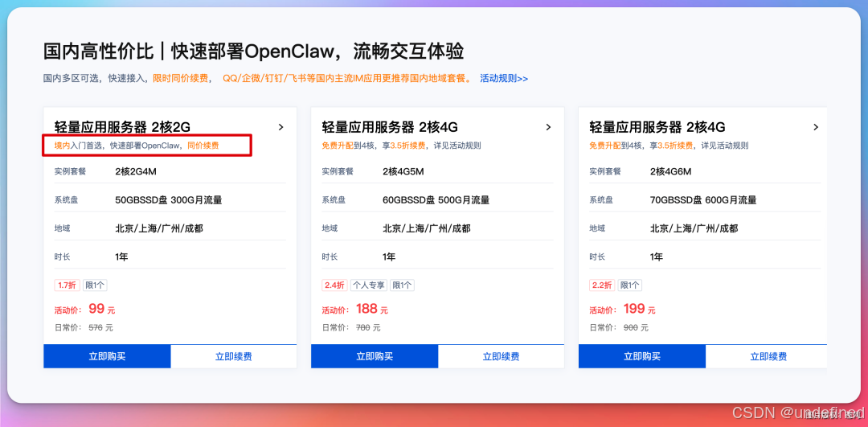This screenshot has width=868, height=427.
Task: Click the orange QQ/企微/钉钉/飞书 recommendation text
Action: [347, 78]
